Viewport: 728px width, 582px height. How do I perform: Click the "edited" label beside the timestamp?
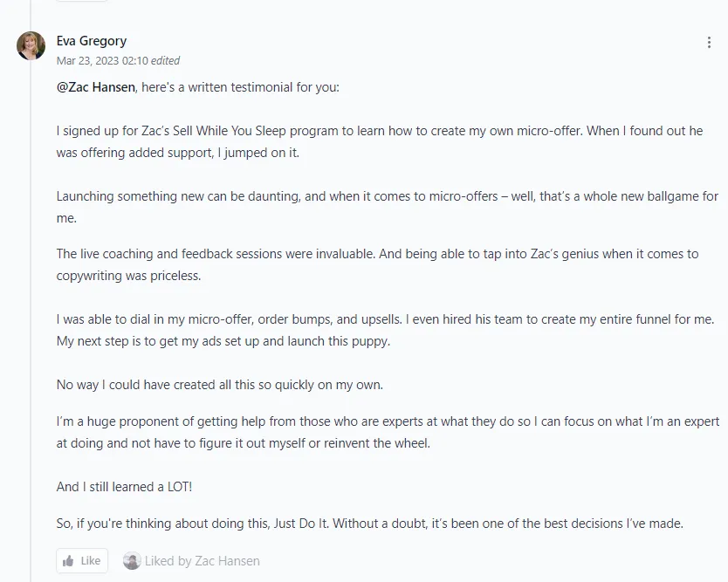165,60
